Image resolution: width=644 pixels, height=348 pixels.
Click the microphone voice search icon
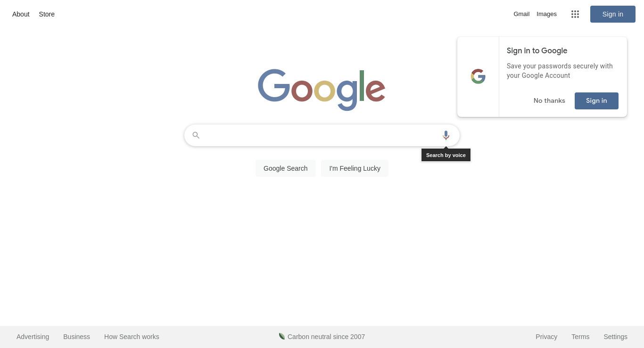pyautogui.click(x=446, y=135)
